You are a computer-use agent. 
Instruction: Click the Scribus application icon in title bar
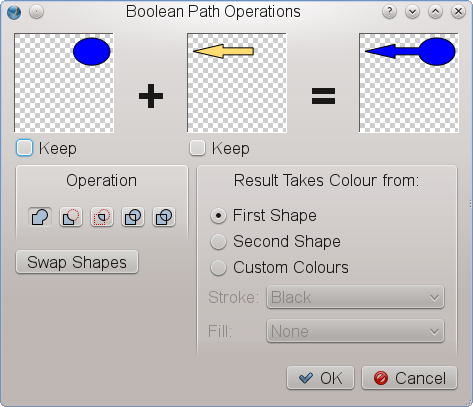pos(14,12)
